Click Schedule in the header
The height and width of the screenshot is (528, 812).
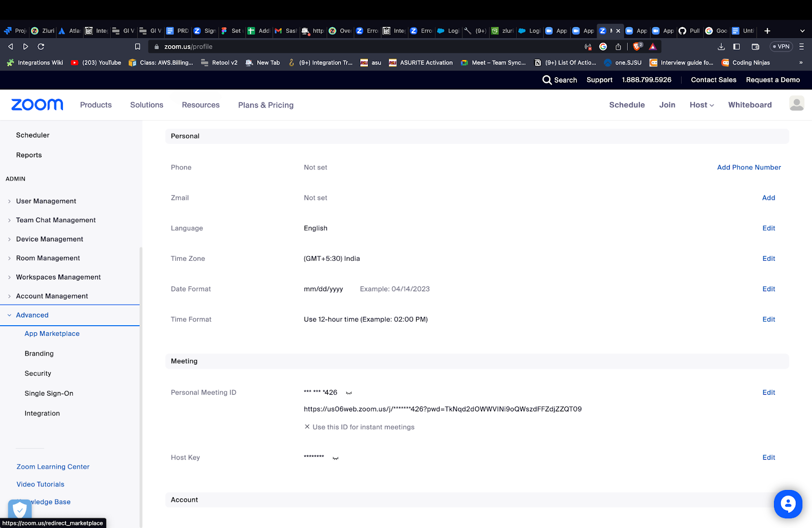click(627, 105)
